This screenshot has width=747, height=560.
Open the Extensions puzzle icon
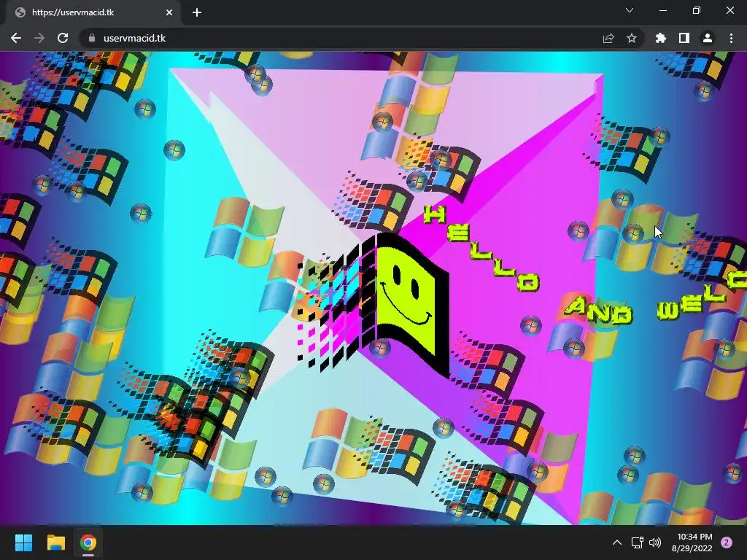(x=660, y=38)
